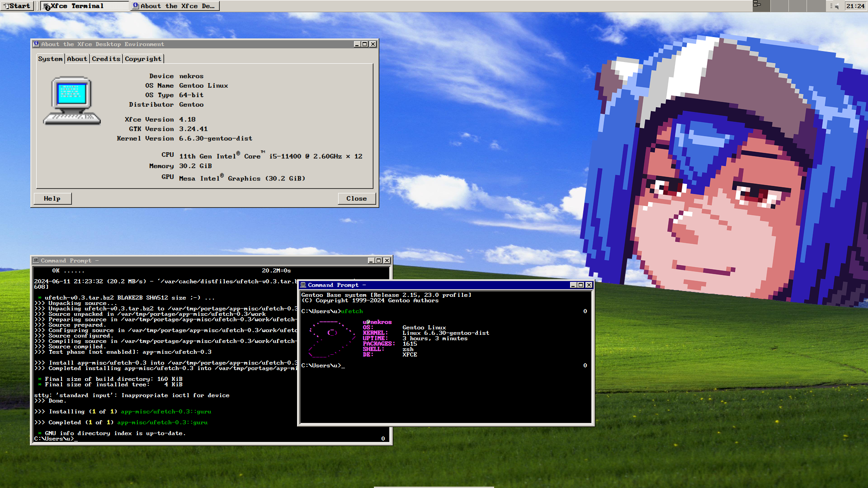Open the Copyright tab

pyautogui.click(x=143, y=59)
